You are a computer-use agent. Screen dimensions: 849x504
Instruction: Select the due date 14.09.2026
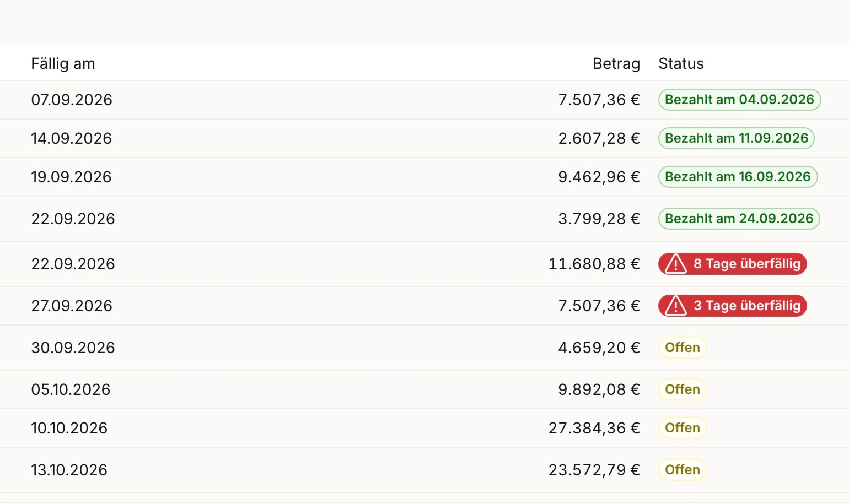[71, 138]
